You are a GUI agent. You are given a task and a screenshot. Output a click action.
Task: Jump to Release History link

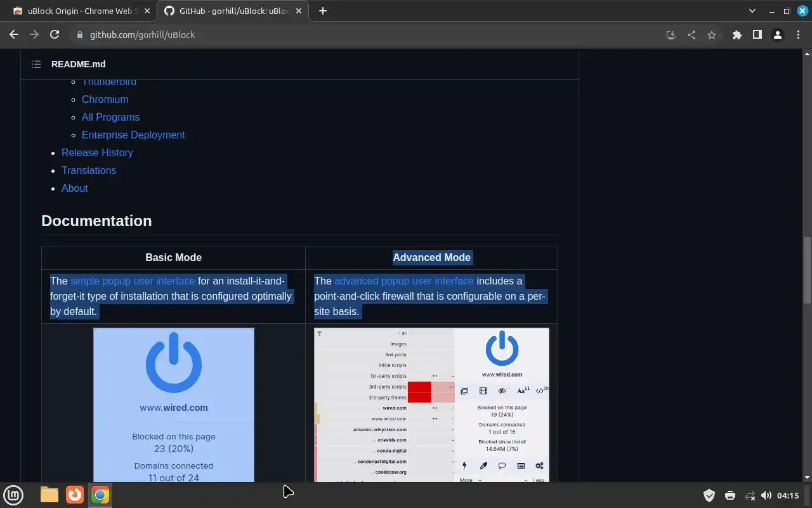[x=97, y=152]
